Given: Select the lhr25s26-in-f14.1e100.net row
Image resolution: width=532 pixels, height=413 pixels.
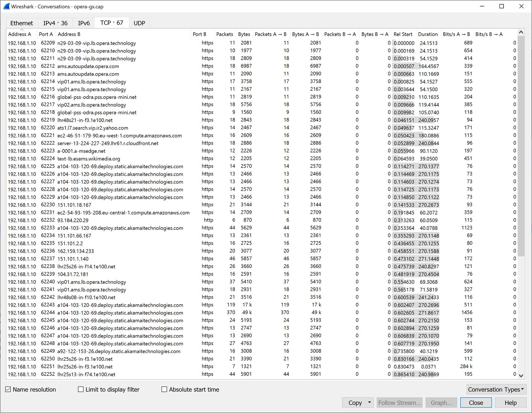Looking at the screenshot, I should (x=262, y=266).
